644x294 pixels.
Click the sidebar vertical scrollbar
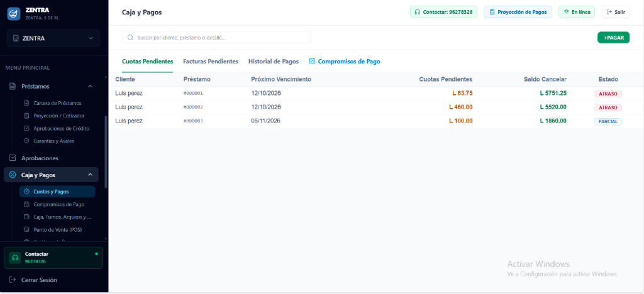point(106,152)
